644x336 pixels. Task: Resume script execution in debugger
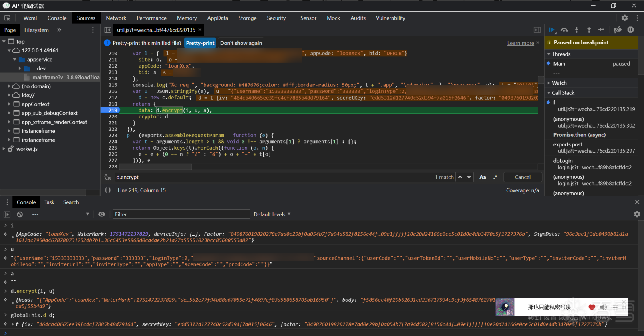551,30
